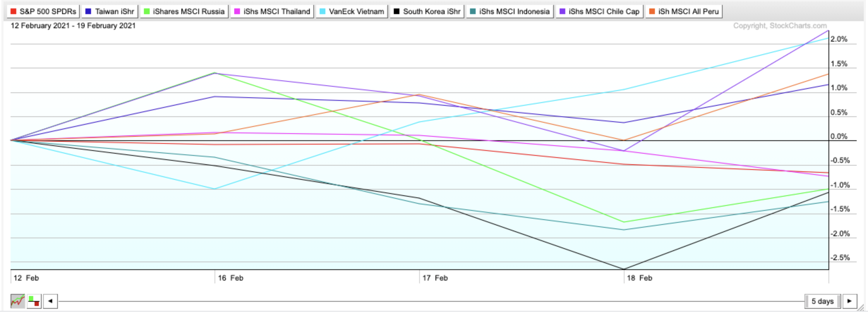Screen dimensions: 868x313
Task: Click the date range slider track
Action: [x=431, y=301]
